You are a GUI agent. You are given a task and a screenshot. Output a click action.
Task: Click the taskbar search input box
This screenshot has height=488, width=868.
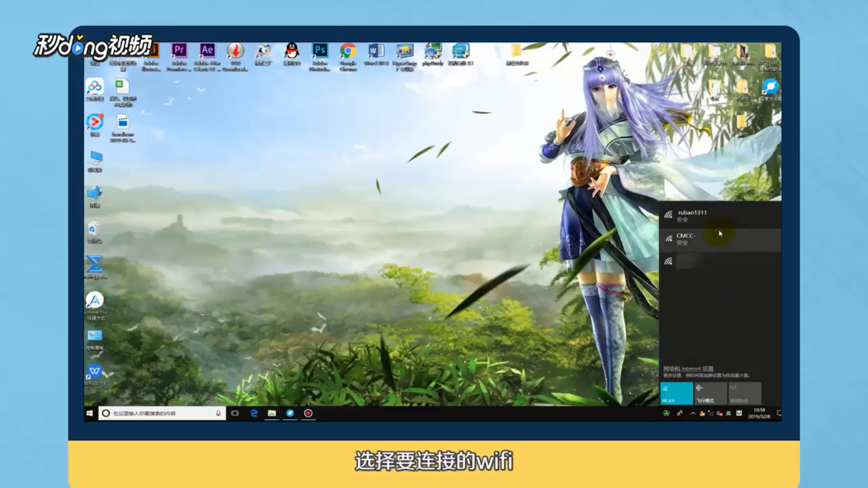161,413
